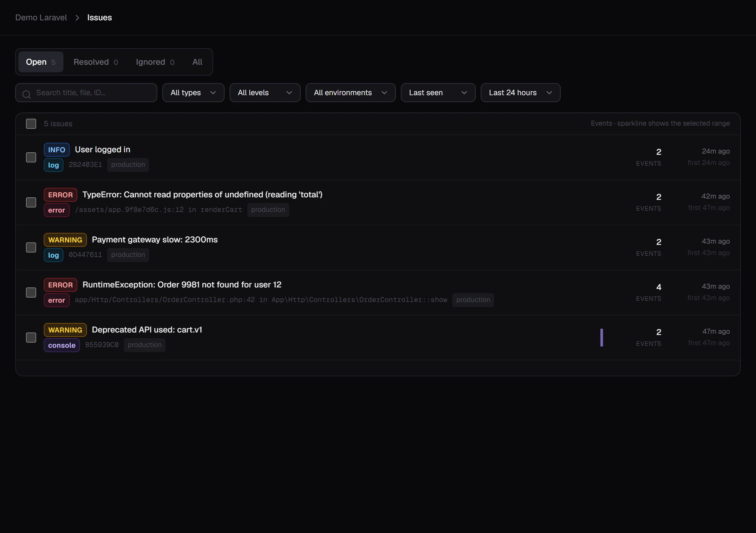Show All issues tab
Viewport: 756px width, 533px height.
click(x=197, y=62)
